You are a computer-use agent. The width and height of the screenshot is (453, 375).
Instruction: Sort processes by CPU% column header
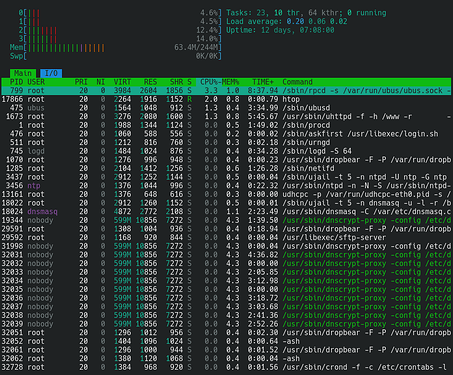point(209,82)
